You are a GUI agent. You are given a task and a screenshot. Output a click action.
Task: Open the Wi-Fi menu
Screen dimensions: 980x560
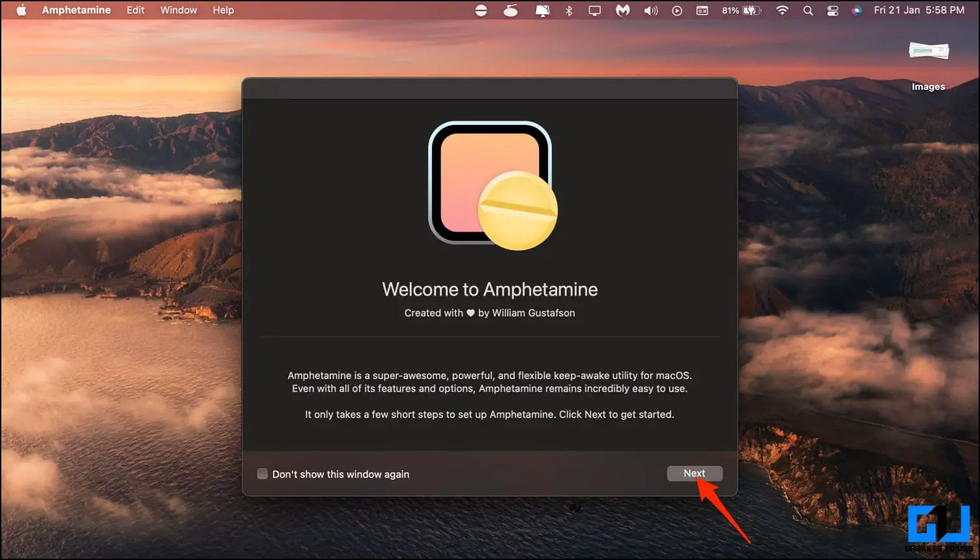[783, 10]
